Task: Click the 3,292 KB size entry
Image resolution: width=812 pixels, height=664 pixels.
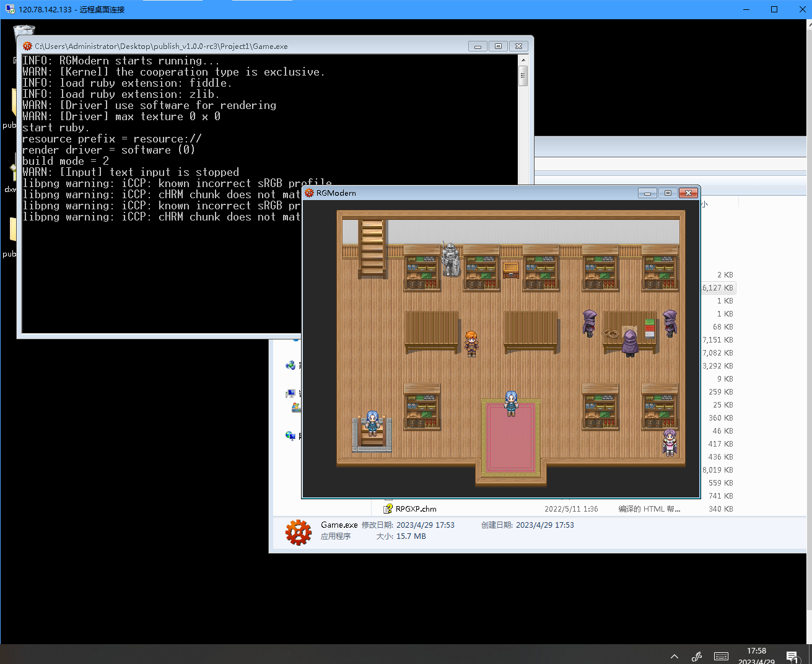Action: [x=718, y=366]
